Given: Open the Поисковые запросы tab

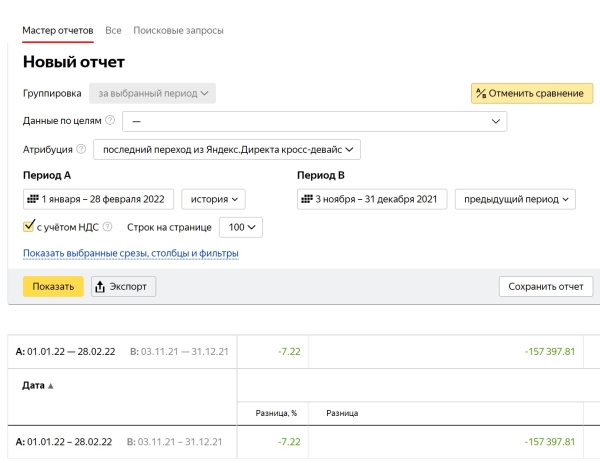Looking at the screenshot, I should [178, 31].
